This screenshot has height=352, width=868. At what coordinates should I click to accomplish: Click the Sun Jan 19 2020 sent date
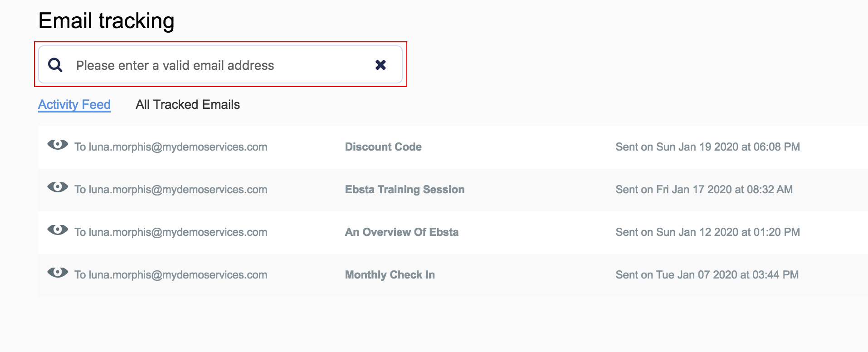[707, 147]
